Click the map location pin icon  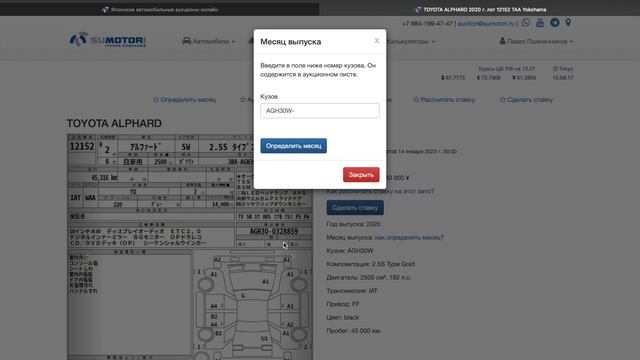click(x=568, y=23)
